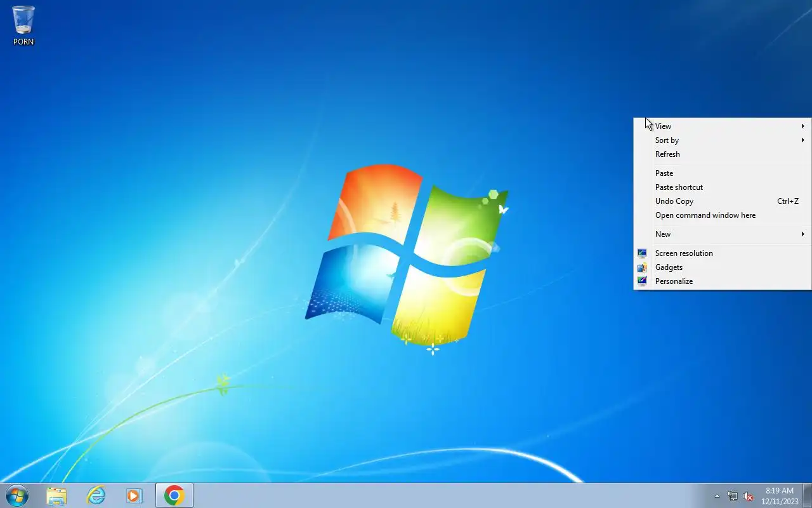Open the Windows Start menu orb
This screenshot has height=508, width=812.
click(17, 495)
